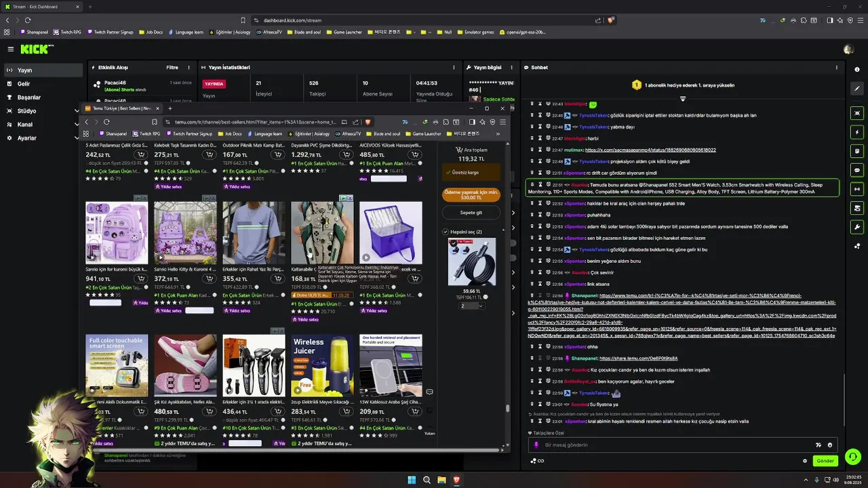Open the purple cooler bag product thumbnail
The height and width of the screenshot is (488, 868).
point(391,232)
